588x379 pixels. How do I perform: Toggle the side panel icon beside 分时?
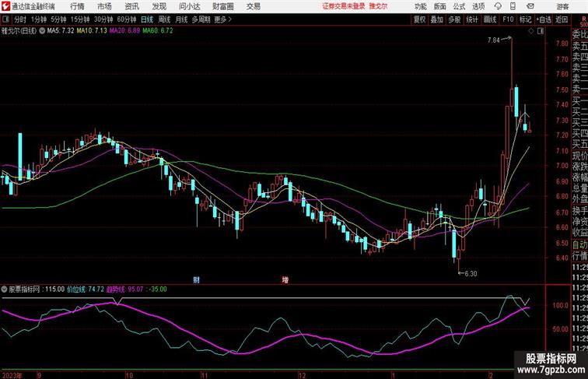click(x=5, y=19)
